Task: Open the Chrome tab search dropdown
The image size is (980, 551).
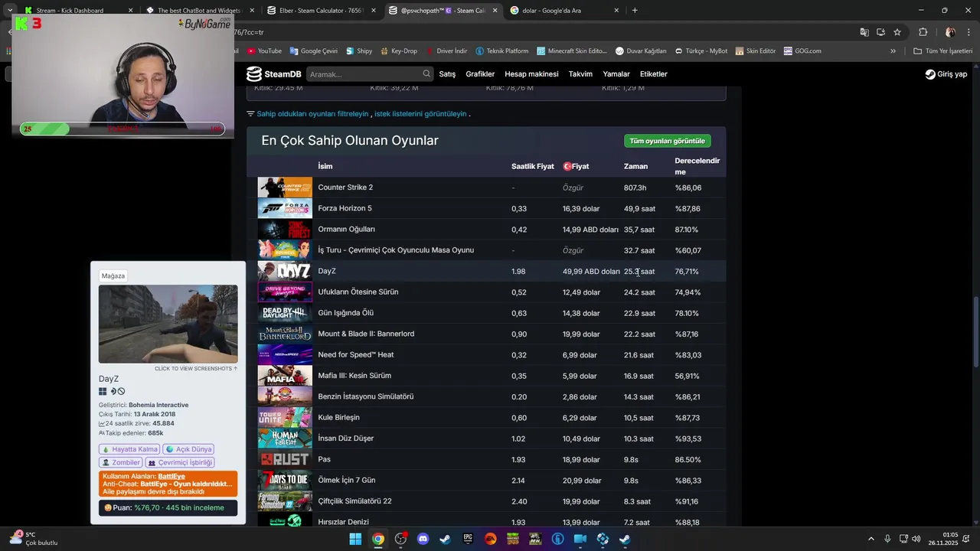Action: coord(10,11)
